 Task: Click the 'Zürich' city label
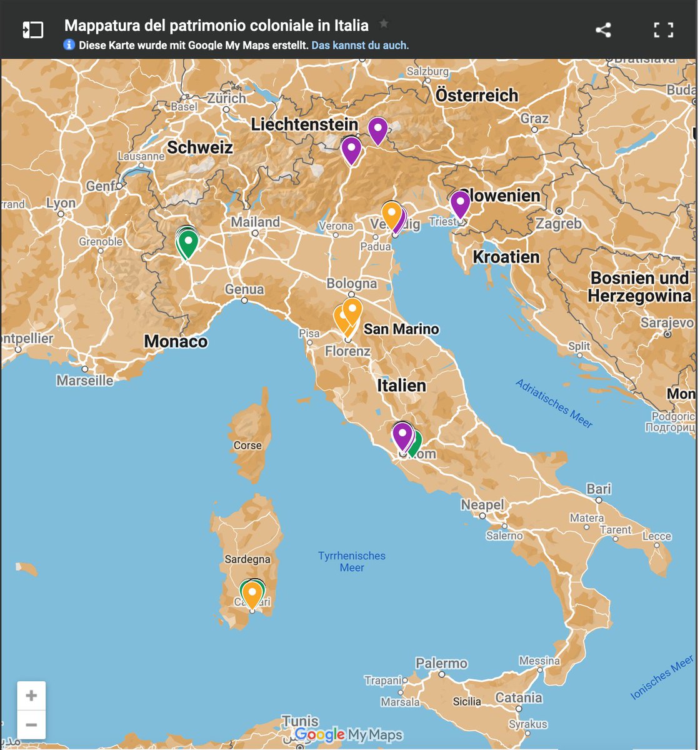226,98
